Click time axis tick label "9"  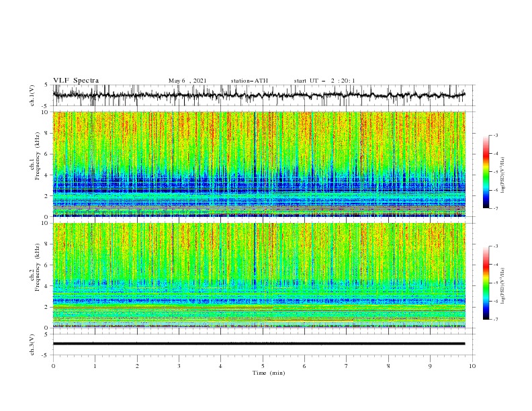430,366
